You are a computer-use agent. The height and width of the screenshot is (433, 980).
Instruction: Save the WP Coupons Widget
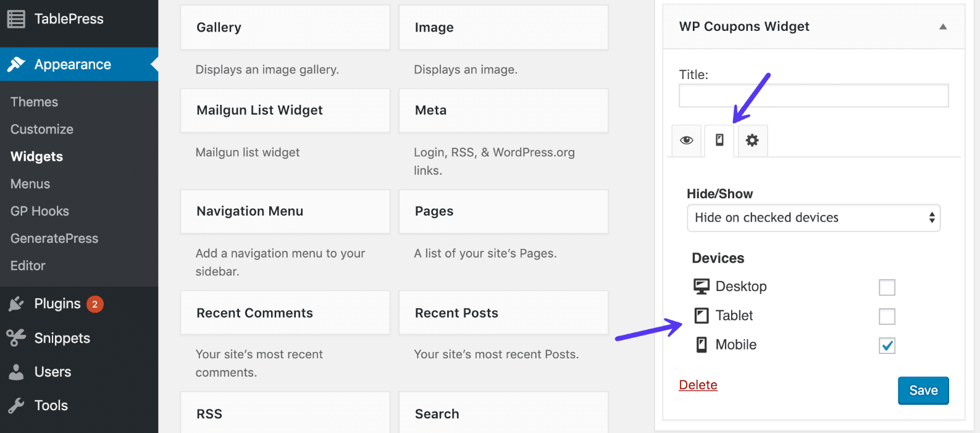923,390
